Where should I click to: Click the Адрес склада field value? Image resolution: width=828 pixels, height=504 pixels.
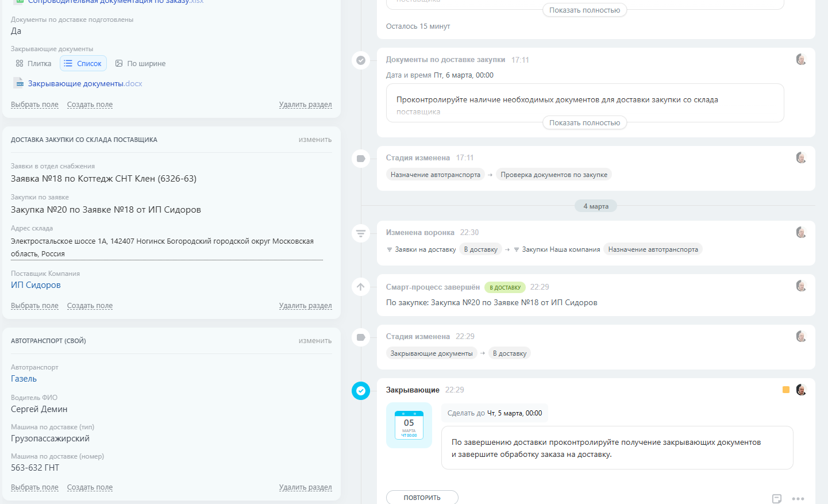point(167,247)
